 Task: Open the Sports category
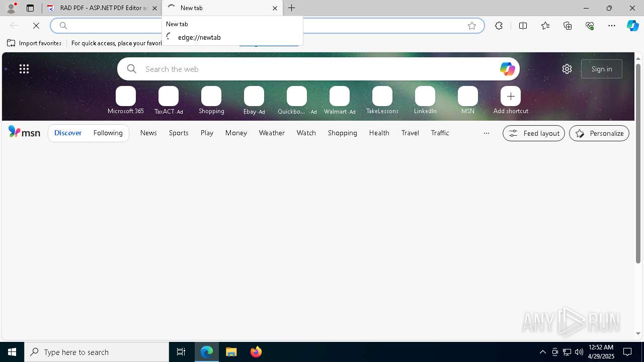coord(179,133)
